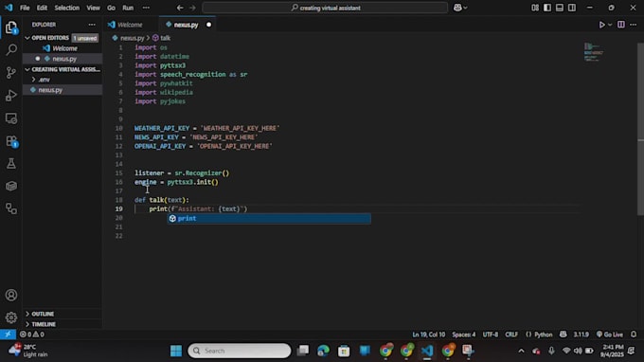Change Spaces: 4 indentation setting

pos(464,335)
